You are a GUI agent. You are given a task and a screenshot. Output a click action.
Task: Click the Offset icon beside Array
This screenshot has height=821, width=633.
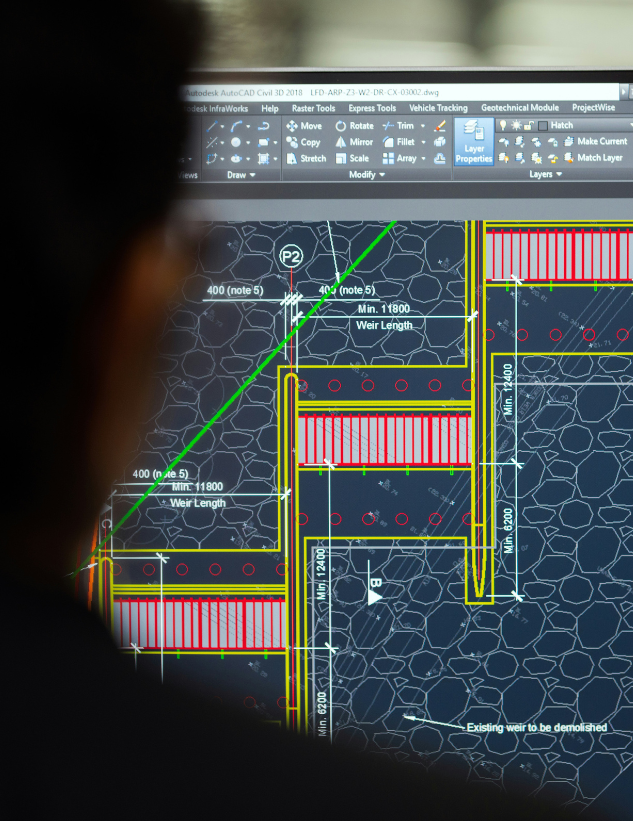point(440,158)
